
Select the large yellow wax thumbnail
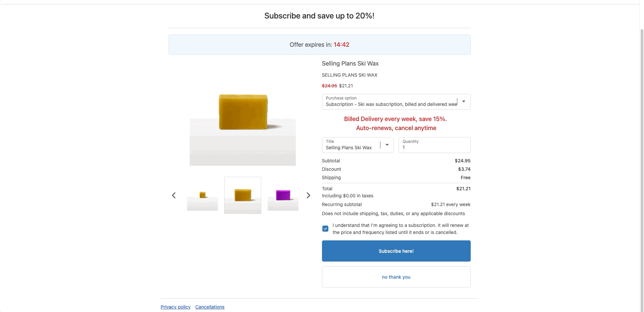point(243,195)
